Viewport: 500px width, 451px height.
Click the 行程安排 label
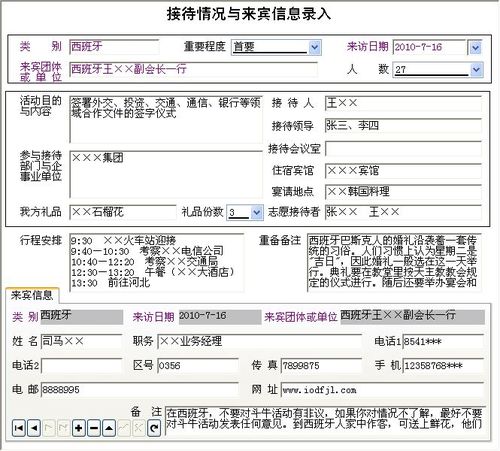(41, 240)
